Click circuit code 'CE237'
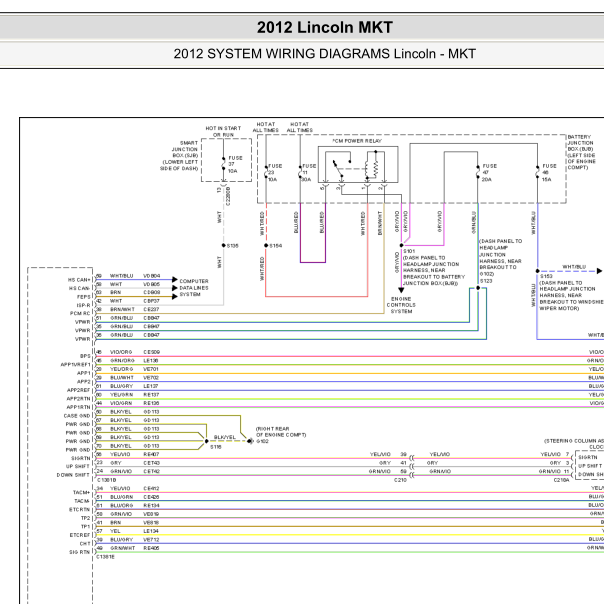604x604 pixels. tap(151, 309)
